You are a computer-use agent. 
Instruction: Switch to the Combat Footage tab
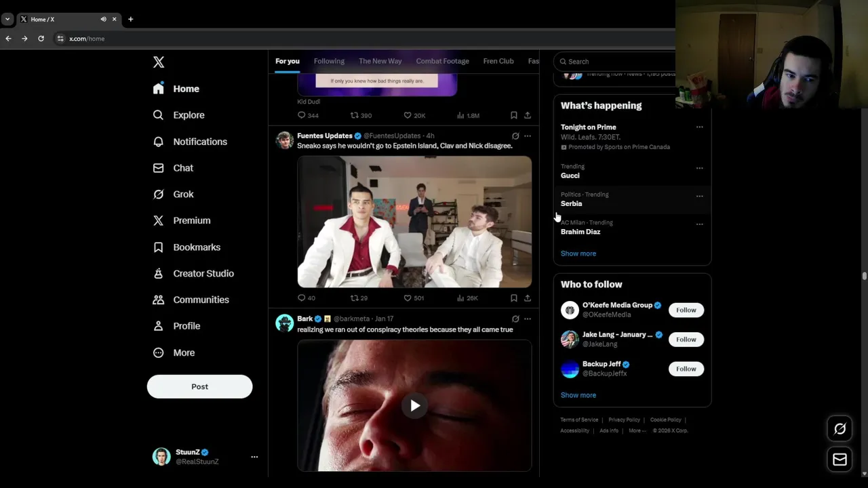point(442,61)
